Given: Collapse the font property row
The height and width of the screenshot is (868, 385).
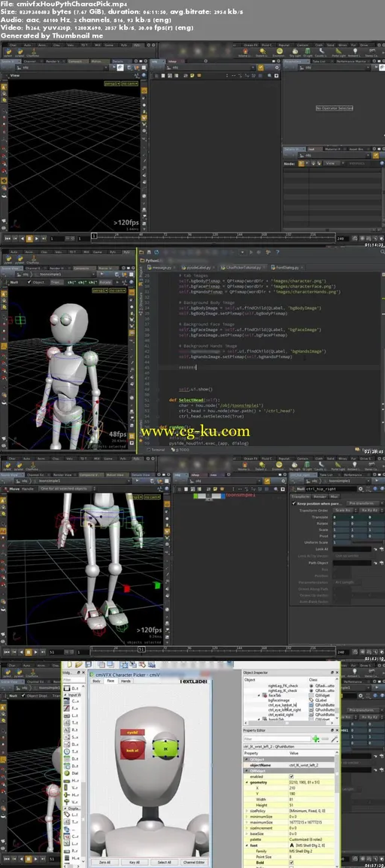Looking at the screenshot, I should (x=247, y=844).
